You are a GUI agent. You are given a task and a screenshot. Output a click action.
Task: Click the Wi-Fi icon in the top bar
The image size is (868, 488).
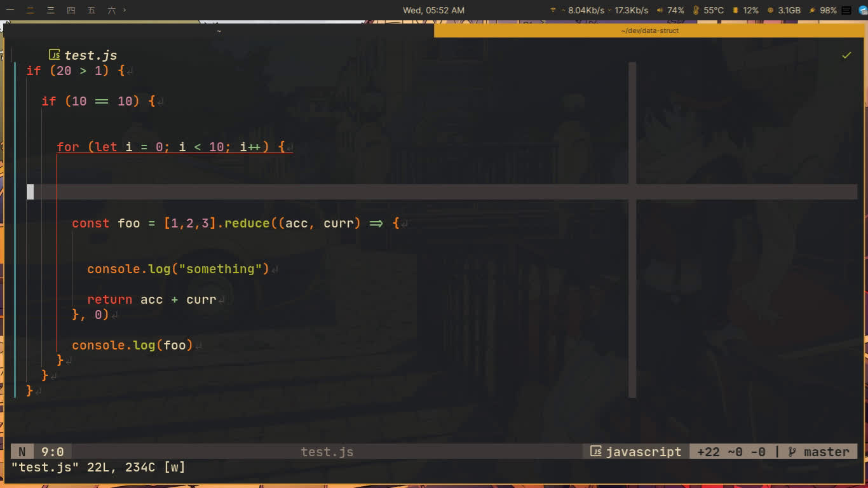[553, 10]
